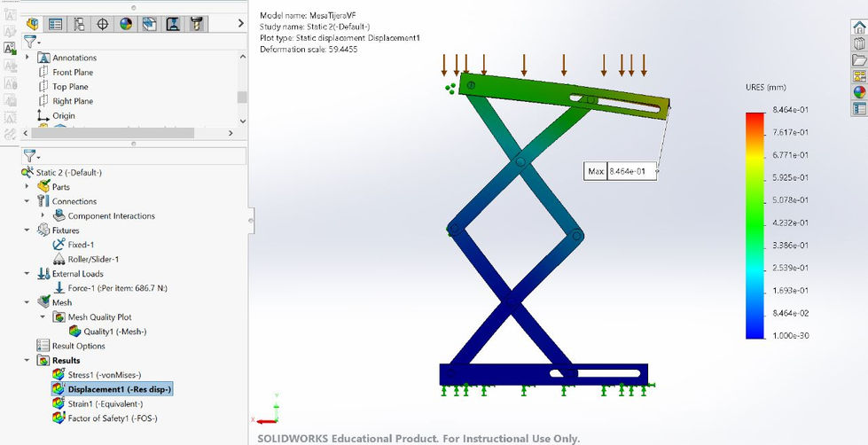868x445 pixels.
Task: Open the View Palette task pane
Action: pyautogui.click(x=859, y=76)
